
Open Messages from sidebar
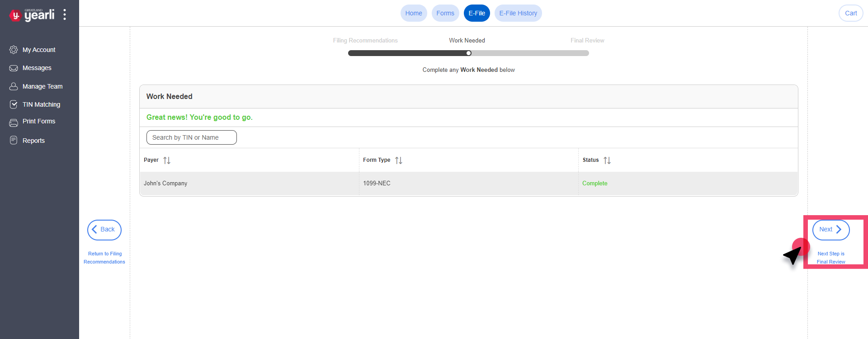(37, 68)
